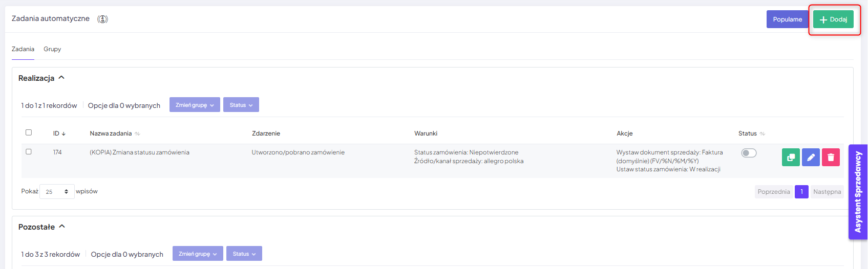
Task: Tick the checkbox for task 174
Action: (x=29, y=152)
